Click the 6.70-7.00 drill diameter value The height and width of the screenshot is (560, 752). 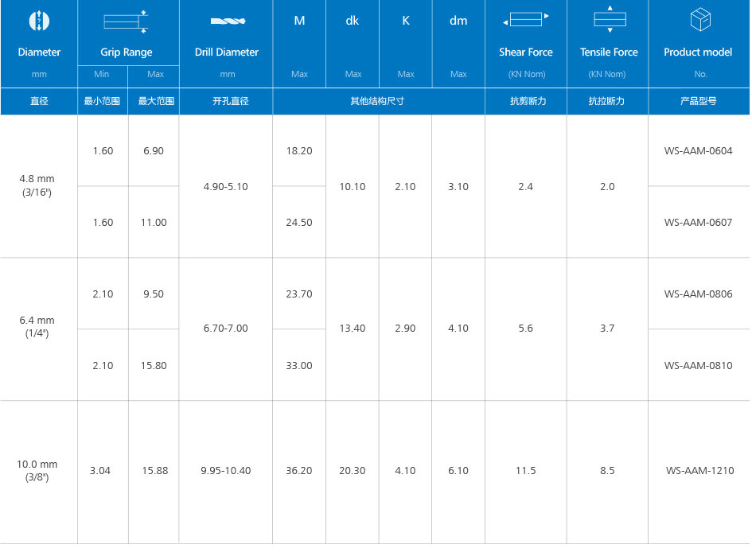click(x=226, y=329)
